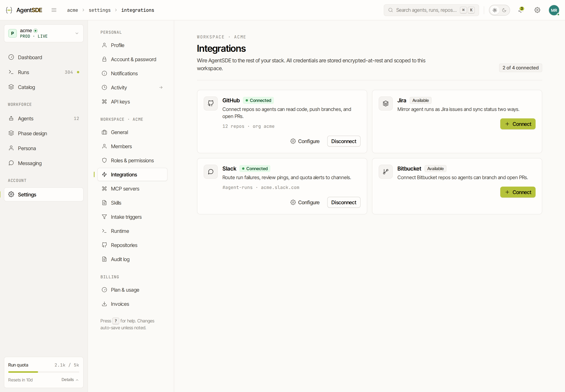Expand Activity arrow
This screenshot has height=392, width=565.
pos(161,87)
